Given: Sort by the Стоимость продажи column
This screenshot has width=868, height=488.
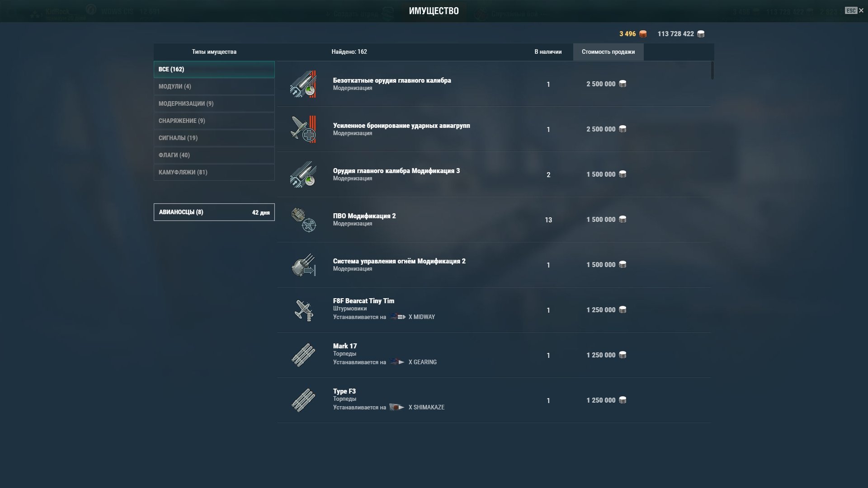Looking at the screenshot, I should coord(608,52).
